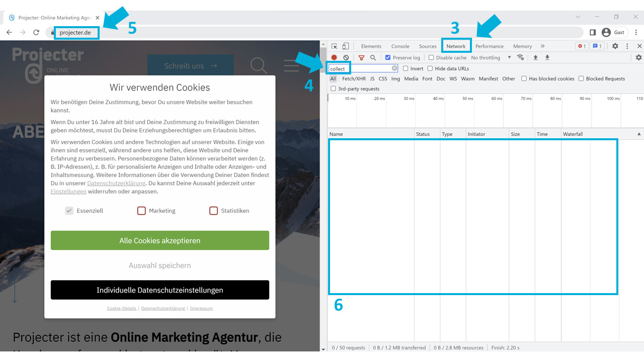
Task: Click Alle Cookies akzeptieren button
Action: 160,240
